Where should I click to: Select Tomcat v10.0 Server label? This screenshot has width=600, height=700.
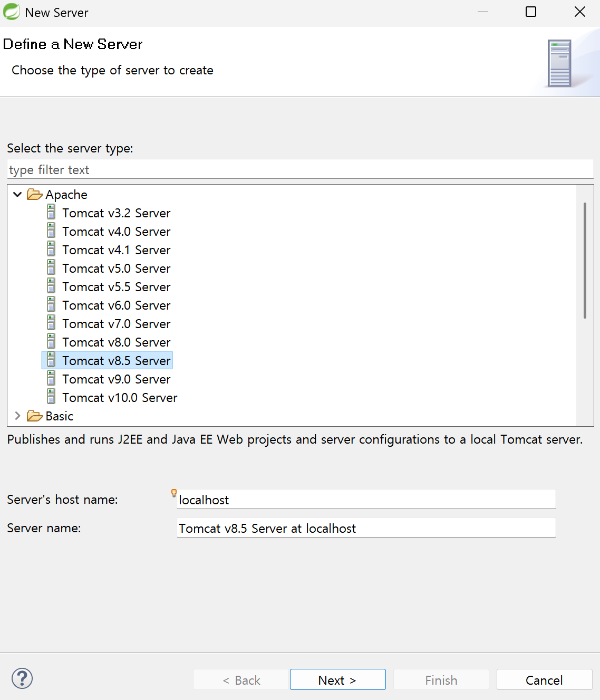click(120, 398)
